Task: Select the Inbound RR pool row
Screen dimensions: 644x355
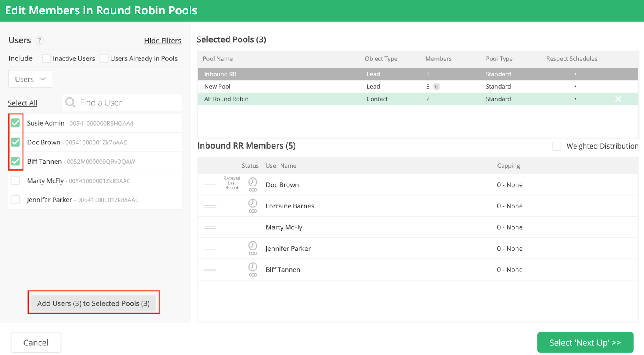Action: 282,74
